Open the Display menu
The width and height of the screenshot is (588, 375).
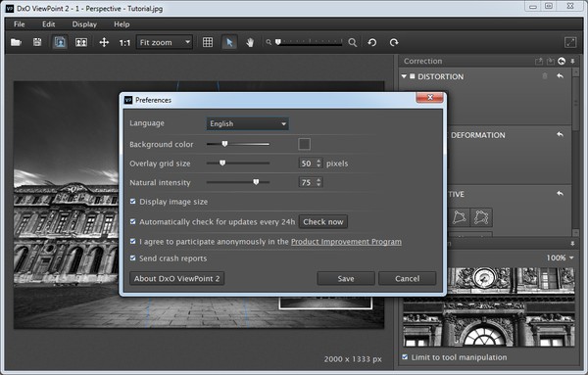(x=84, y=24)
